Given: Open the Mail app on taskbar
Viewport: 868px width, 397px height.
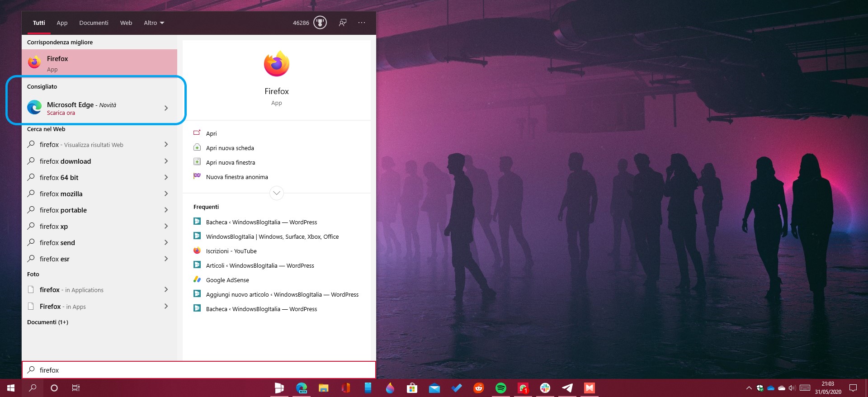Looking at the screenshot, I should pyautogui.click(x=434, y=388).
